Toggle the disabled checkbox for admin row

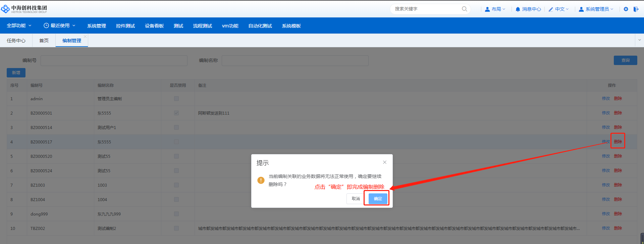[176, 99]
